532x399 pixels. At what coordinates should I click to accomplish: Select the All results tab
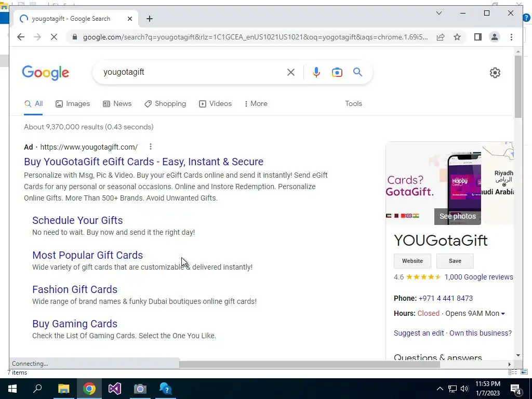(x=33, y=103)
